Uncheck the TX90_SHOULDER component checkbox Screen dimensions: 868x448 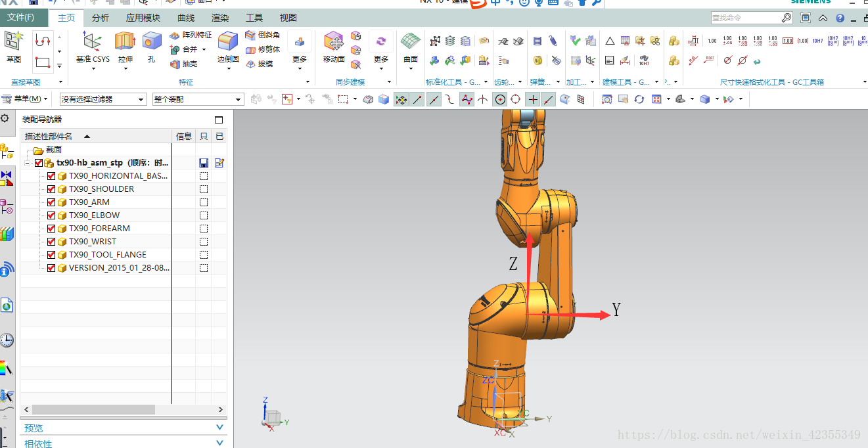point(51,189)
